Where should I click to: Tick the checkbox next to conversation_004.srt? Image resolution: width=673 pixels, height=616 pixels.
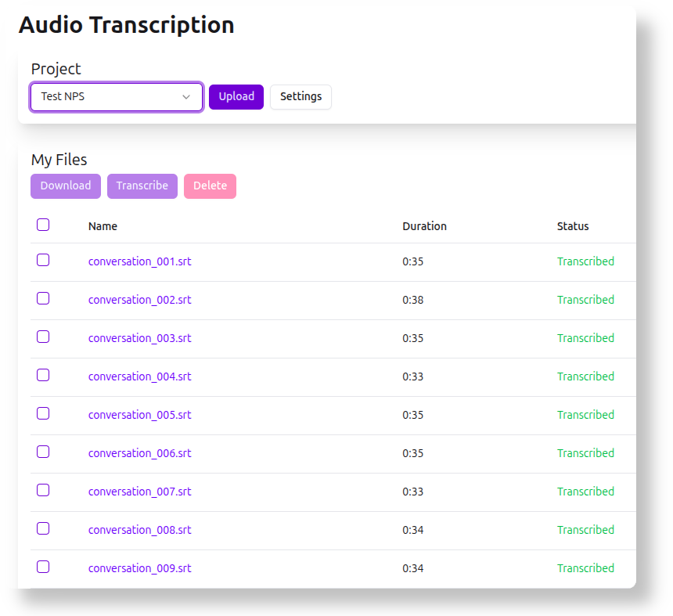[43, 376]
